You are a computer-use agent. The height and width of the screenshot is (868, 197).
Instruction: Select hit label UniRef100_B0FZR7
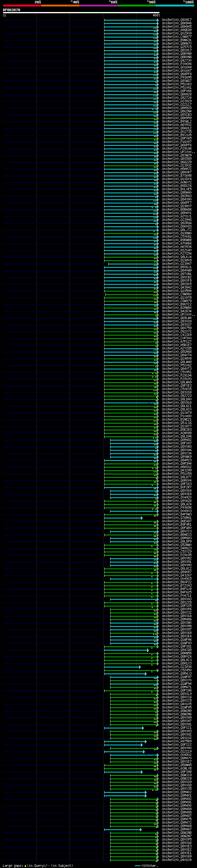[176, 487]
